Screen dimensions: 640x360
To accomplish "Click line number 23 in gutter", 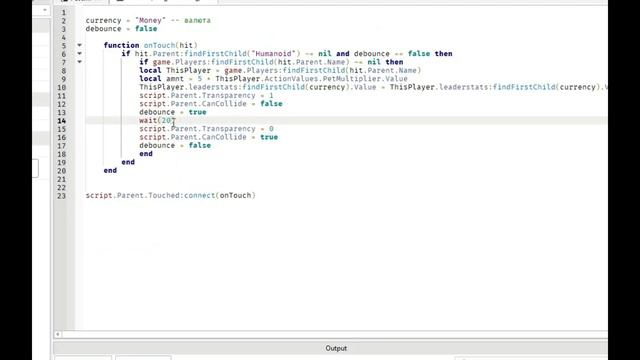I will [62, 196].
